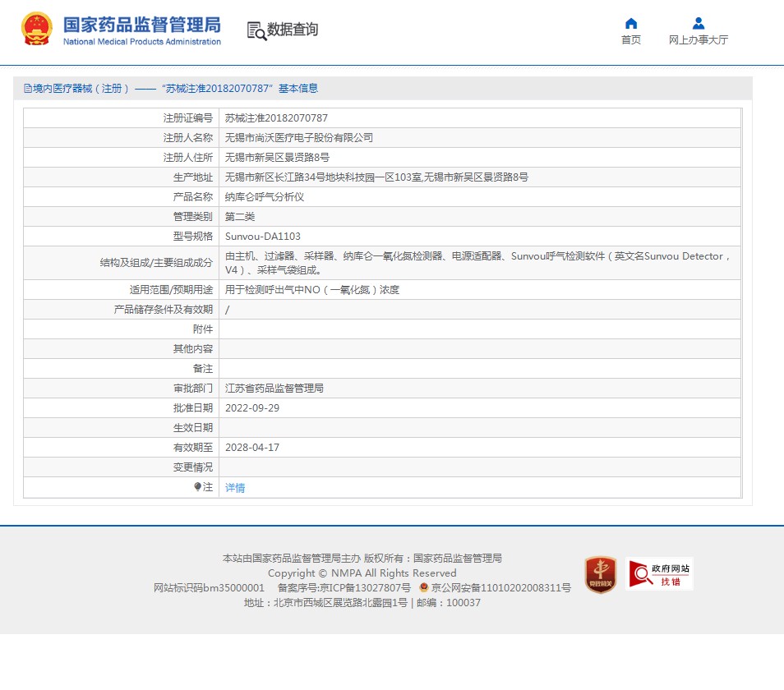Open the 数据查询 heading text
The height and width of the screenshot is (690, 784).
tap(293, 30)
